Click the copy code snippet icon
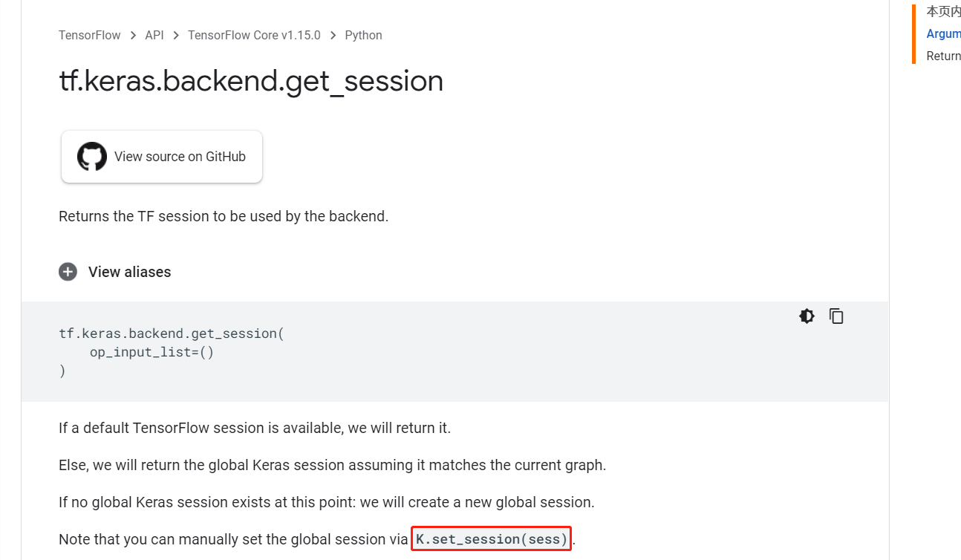The height and width of the screenshot is (560, 961). (x=836, y=316)
